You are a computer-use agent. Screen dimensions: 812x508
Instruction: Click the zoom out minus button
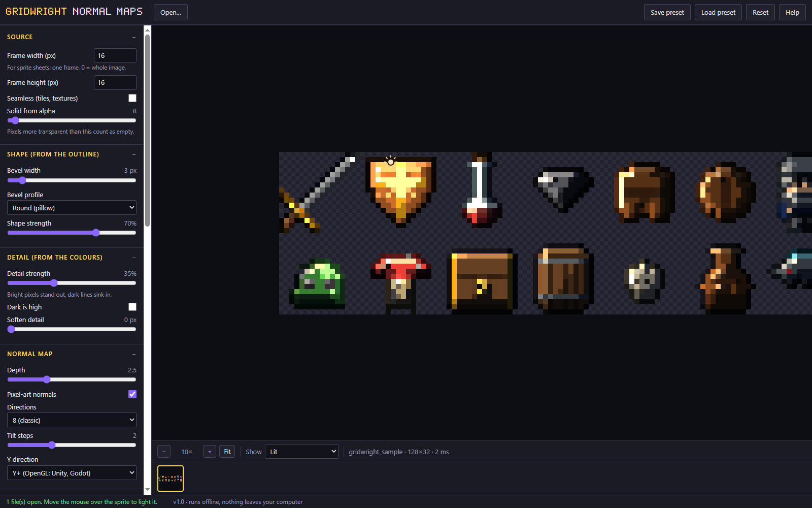[x=164, y=452]
